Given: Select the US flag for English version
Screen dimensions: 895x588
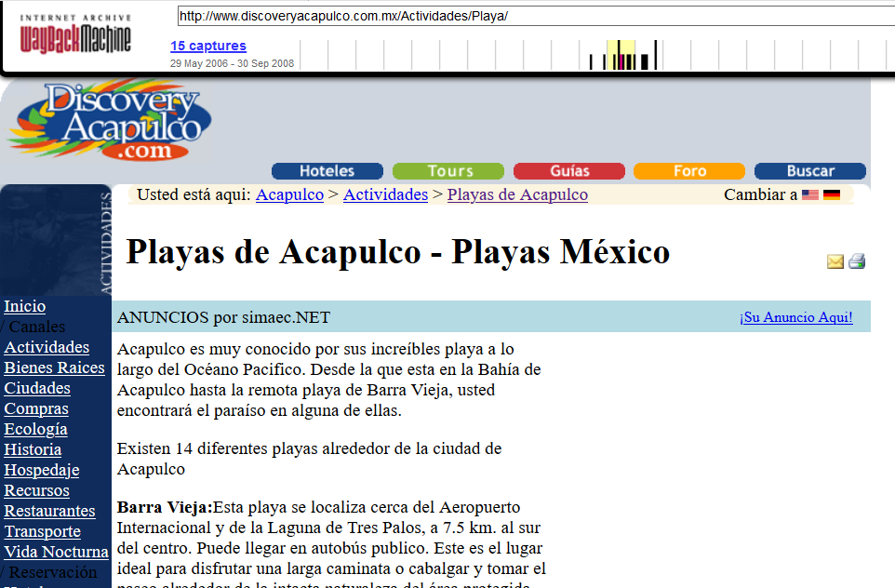Looking at the screenshot, I should [808, 194].
